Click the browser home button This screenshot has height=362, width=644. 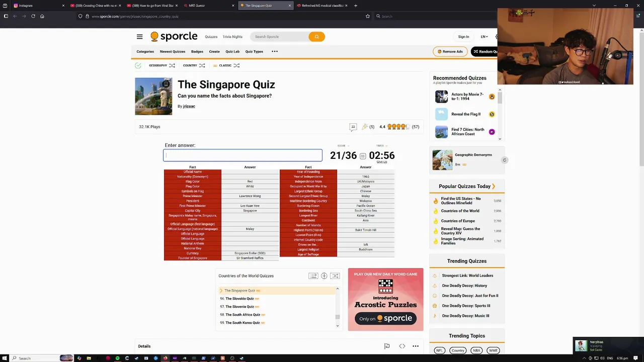(x=42, y=16)
